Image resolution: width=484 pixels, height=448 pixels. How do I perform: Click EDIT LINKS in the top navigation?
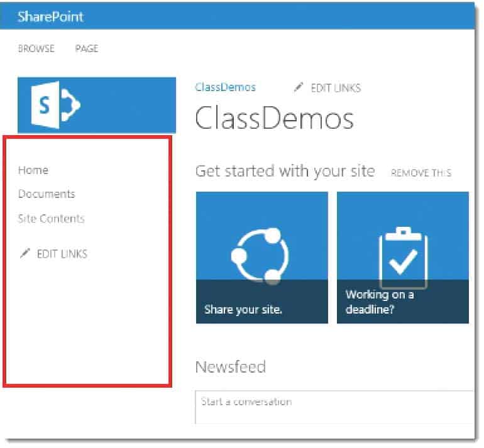click(336, 88)
